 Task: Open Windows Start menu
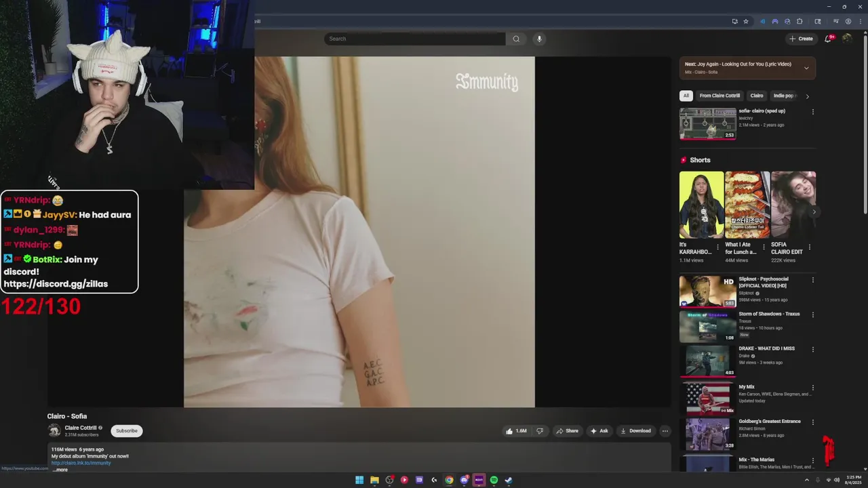[x=359, y=480]
